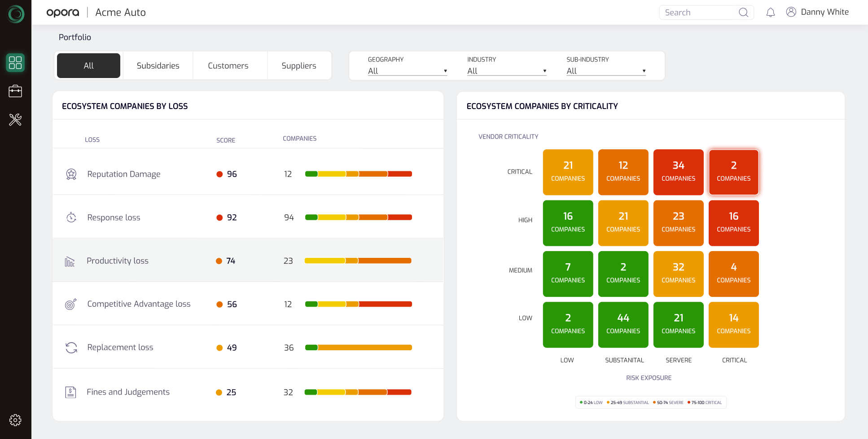
Task: Click the Replacement loss score bar
Action: tap(358, 348)
